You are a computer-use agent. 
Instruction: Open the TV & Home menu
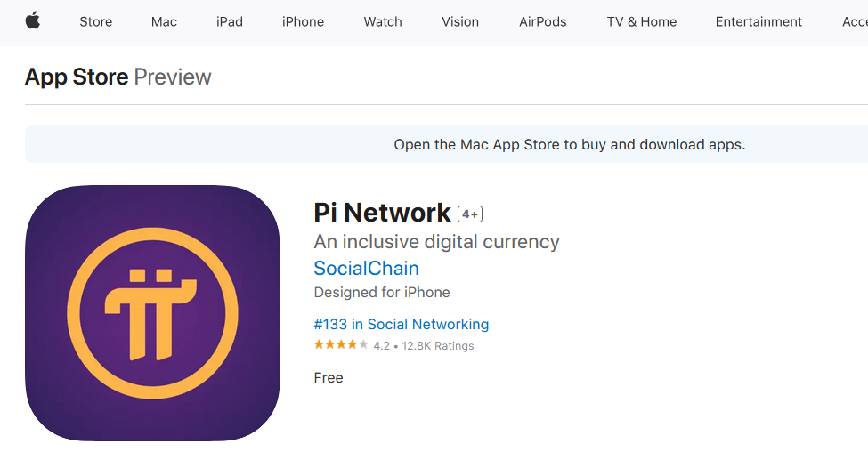click(x=642, y=21)
